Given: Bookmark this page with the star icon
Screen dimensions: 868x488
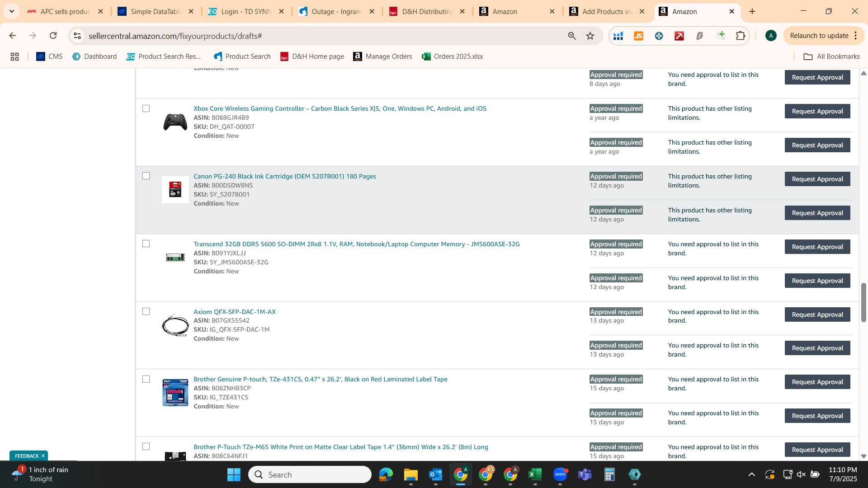Looking at the screenshot, I should (590, 36).
